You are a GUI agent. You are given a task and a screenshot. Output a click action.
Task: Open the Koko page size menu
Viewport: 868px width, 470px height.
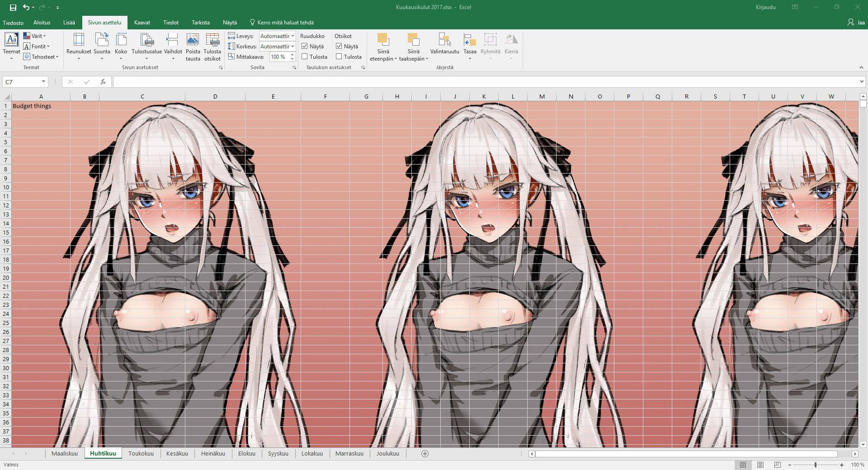tap(121, 46)
